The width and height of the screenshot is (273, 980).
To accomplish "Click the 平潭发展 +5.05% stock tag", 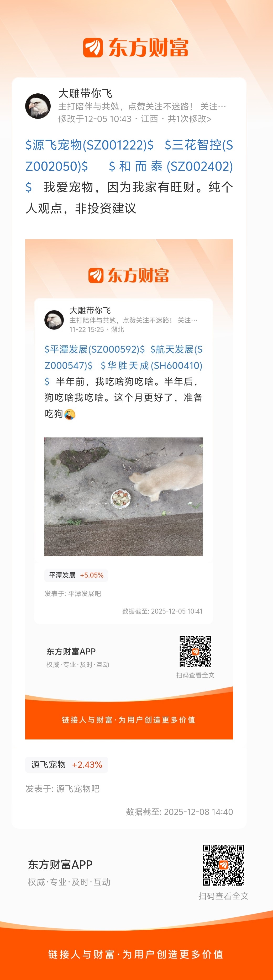I will (x=76, y=575).
